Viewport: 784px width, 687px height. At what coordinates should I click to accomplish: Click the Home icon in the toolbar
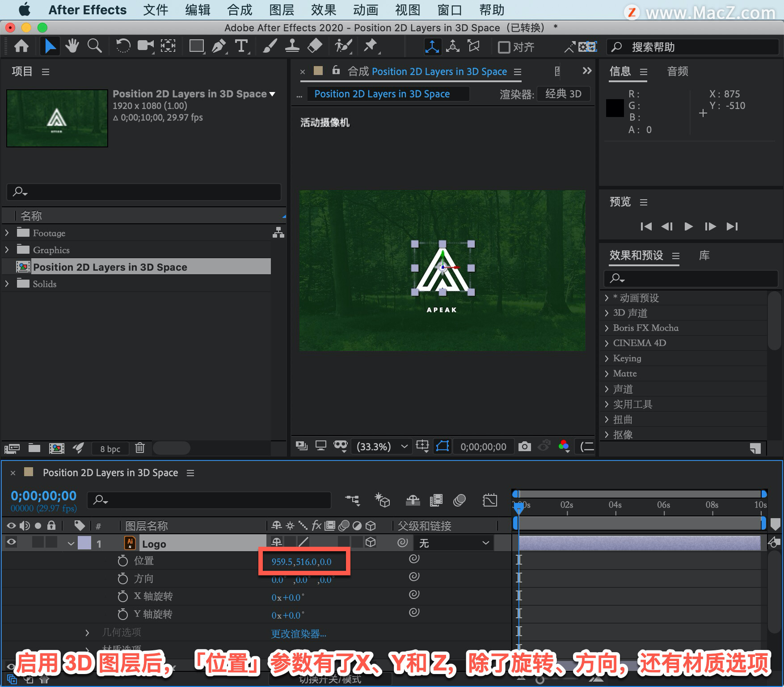pyautogui.click(x=21, y=46)
